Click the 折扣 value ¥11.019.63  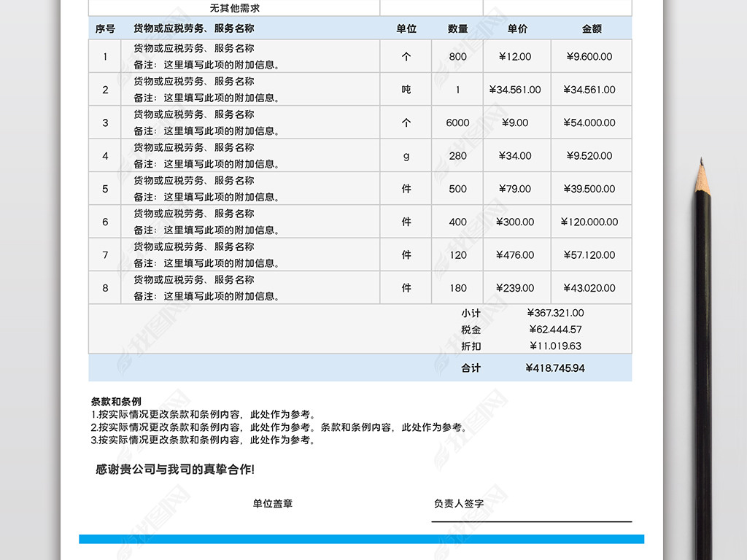555,346
